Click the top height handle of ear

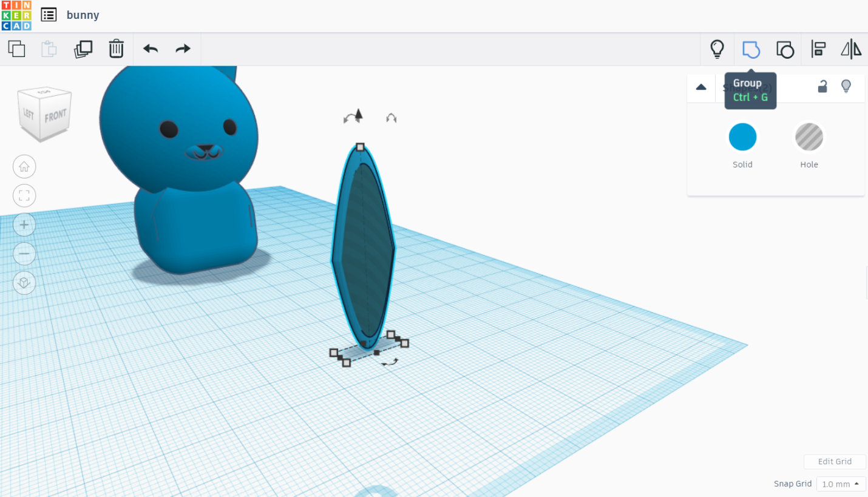tap(360, 147)
